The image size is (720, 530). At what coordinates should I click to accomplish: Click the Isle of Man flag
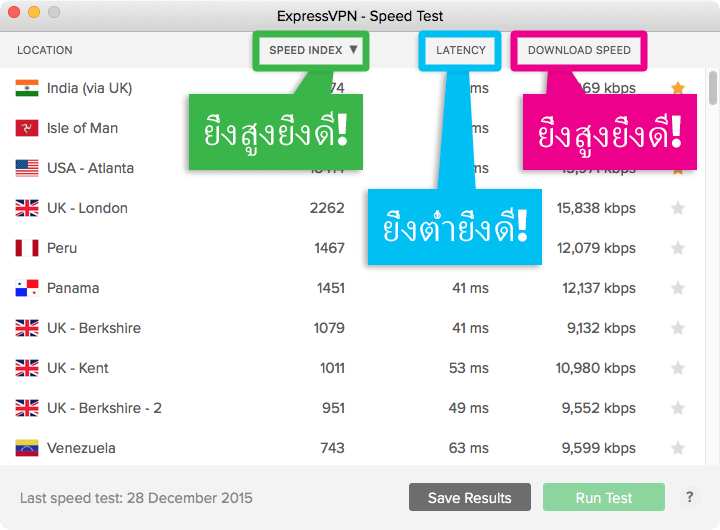(x=27, y=128)
